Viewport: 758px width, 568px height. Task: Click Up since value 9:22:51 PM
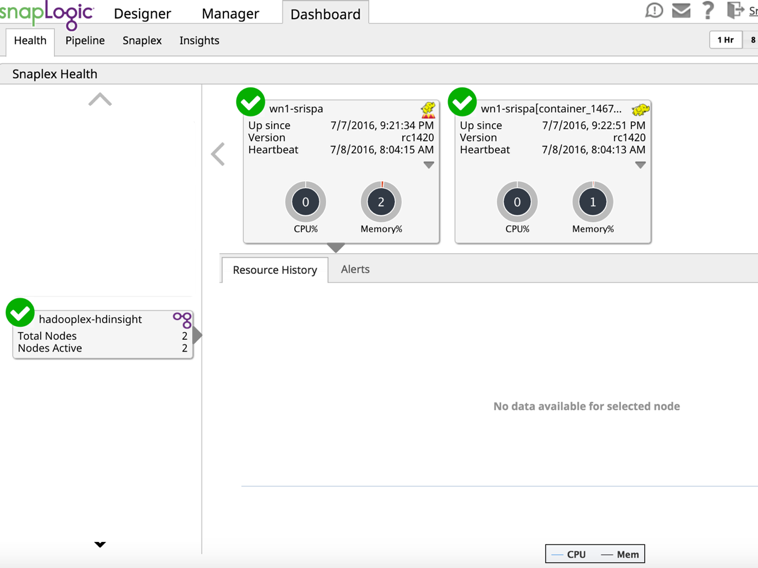pos(594,125)
